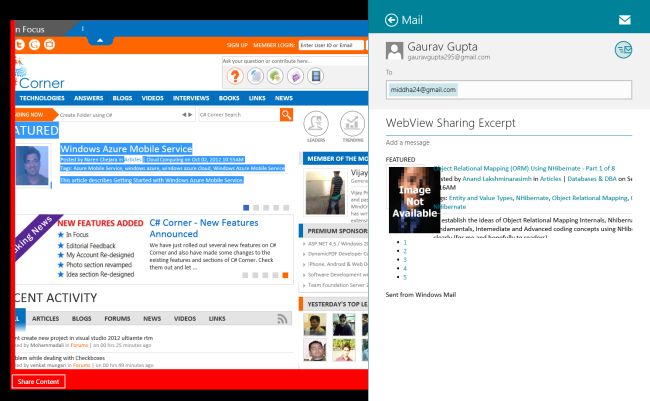Viewport: 650px width, 401px height.
Task: Open the visual studio 2012 project post
Action: (x=84, y=338)
